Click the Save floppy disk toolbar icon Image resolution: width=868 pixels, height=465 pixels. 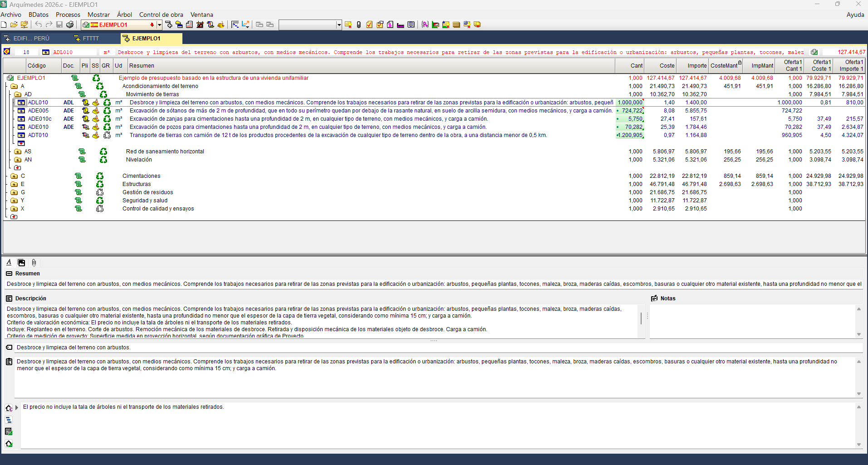[x=59, y=24]
